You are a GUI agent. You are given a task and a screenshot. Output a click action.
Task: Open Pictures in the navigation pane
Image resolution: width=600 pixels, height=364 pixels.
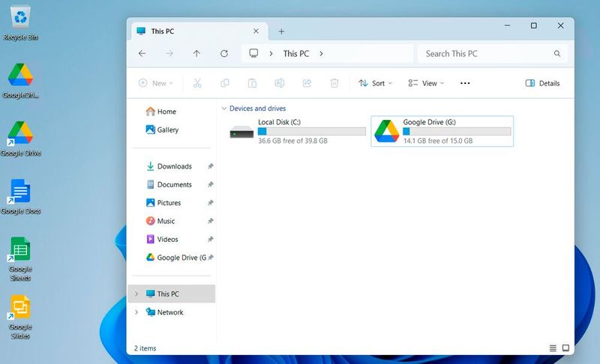[x=163, y=203]
